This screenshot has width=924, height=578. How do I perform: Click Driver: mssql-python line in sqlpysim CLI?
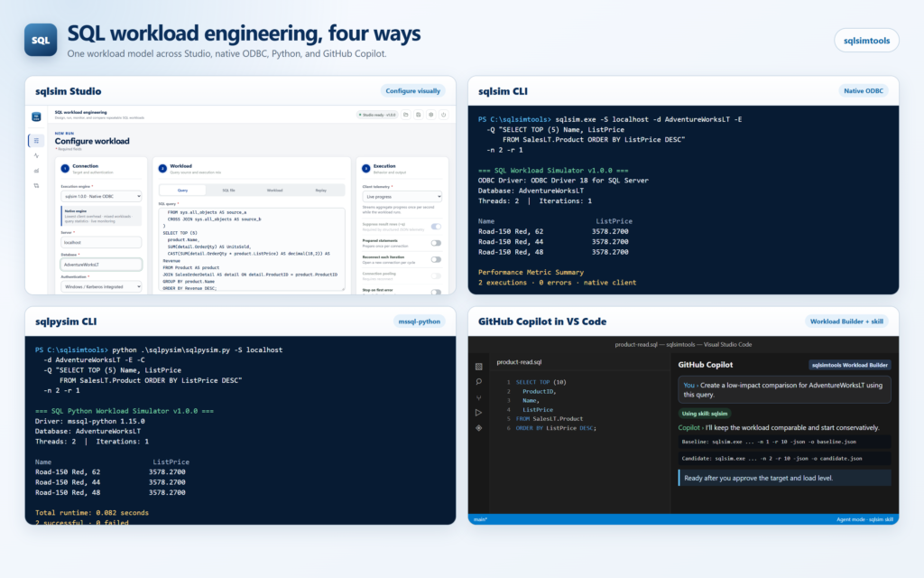coord(89,421)
